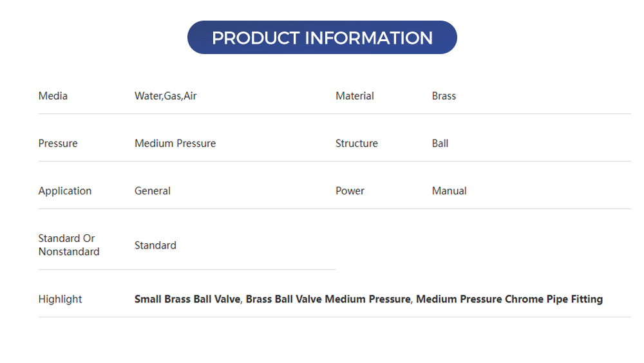Select the Manual power value
This screenshot has width=644, height=363.
[x=449, y=191]
